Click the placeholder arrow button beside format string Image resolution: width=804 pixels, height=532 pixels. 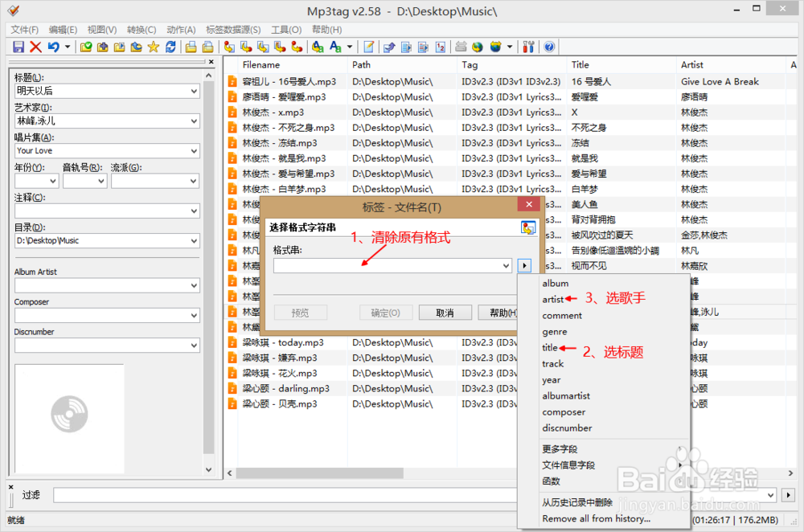point(524,265)
